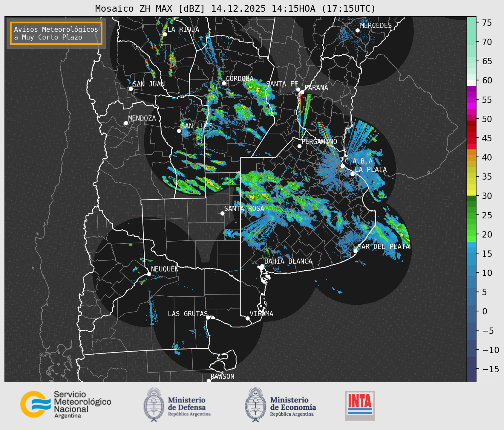Image resolution: width=504 pixels, height=430 pixels.
Task: Click the SANTA ROSA city marker dot
Action: tap(222, 213)
